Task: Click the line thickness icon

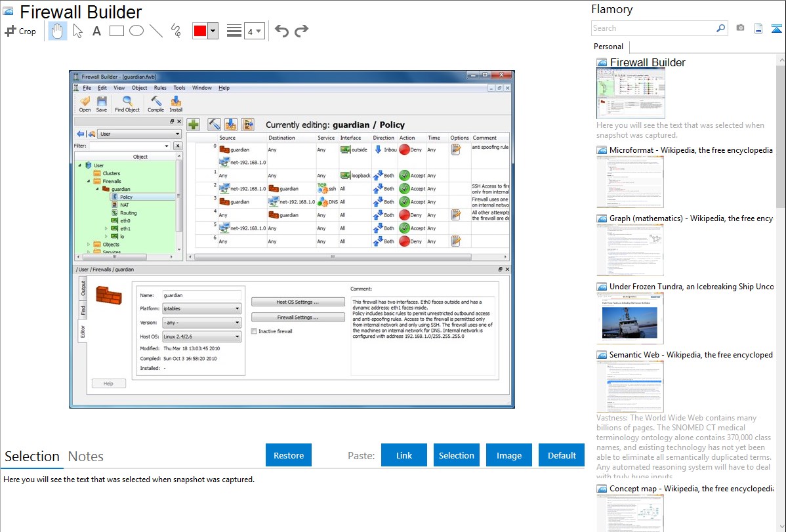Action: coord(234,31)
